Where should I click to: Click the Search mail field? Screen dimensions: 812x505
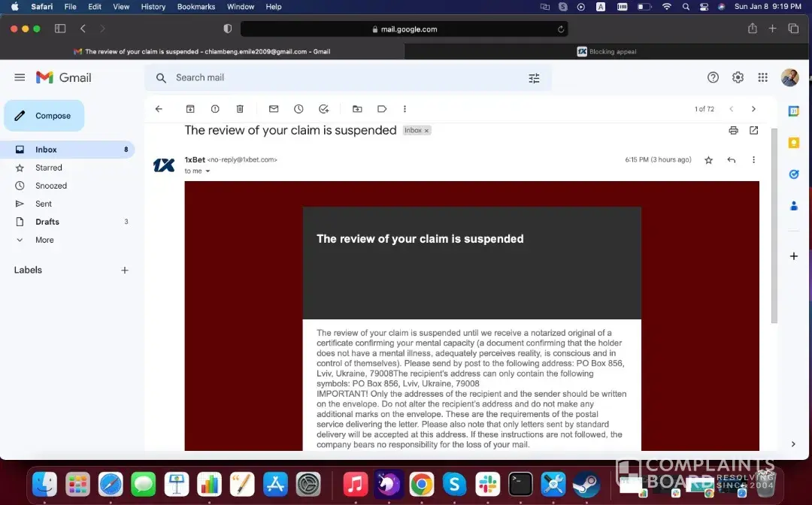tap(338, 77)
